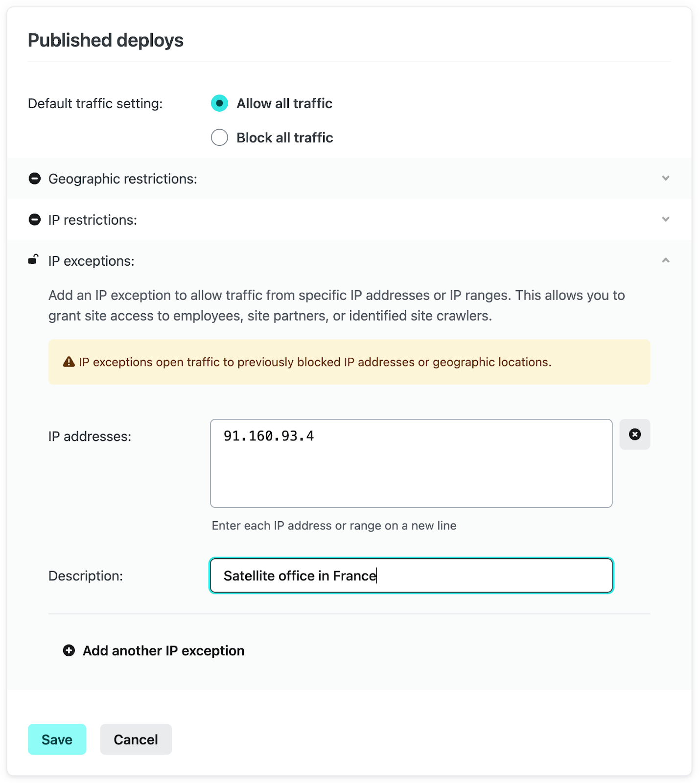
Task: Cancel the traffic rule changes
Action: coord(136,739)
